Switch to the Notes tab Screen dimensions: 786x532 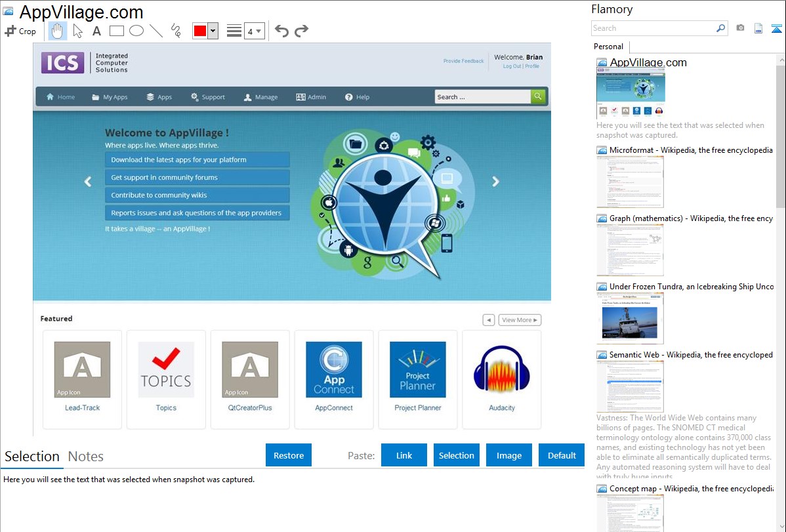point(86,457)
